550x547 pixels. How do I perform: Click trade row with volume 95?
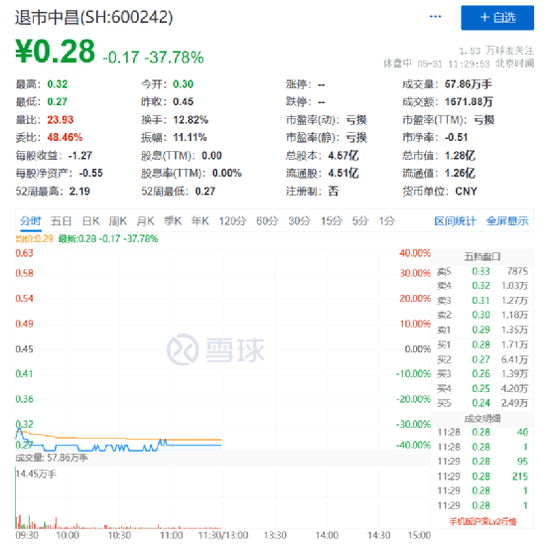pos(482,461)
